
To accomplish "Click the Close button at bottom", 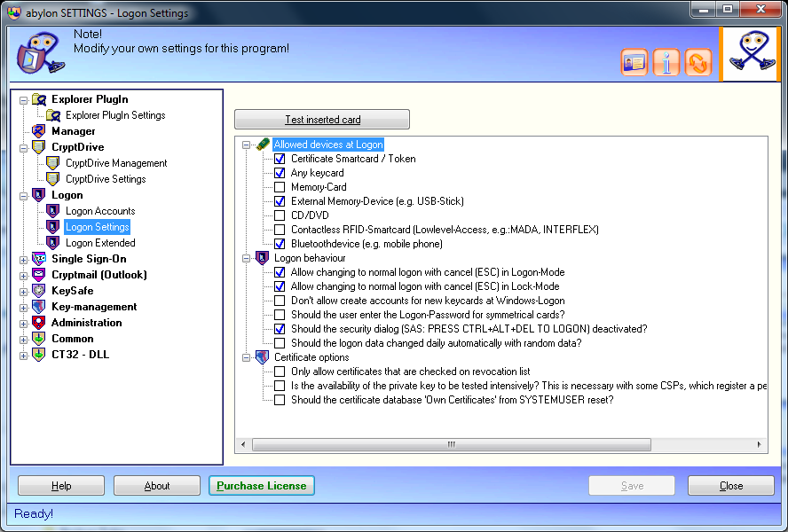I will pos(730,486).
